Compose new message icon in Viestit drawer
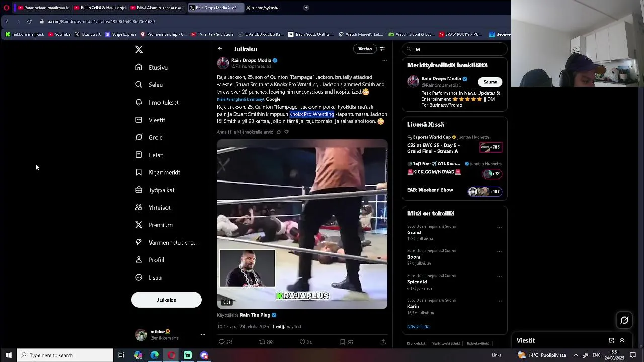The width and height of the screenshot is (644, 362). [x=612, y=340]
